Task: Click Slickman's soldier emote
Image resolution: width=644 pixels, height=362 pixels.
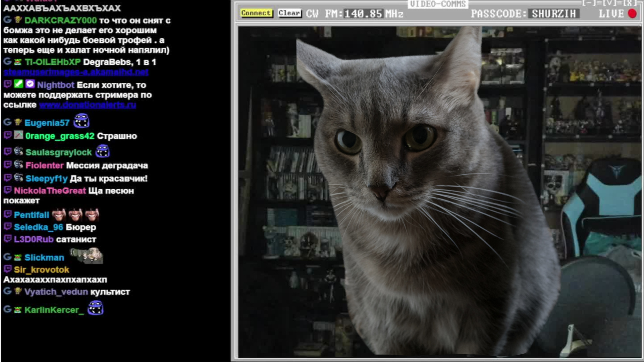Action: [87, 256]
